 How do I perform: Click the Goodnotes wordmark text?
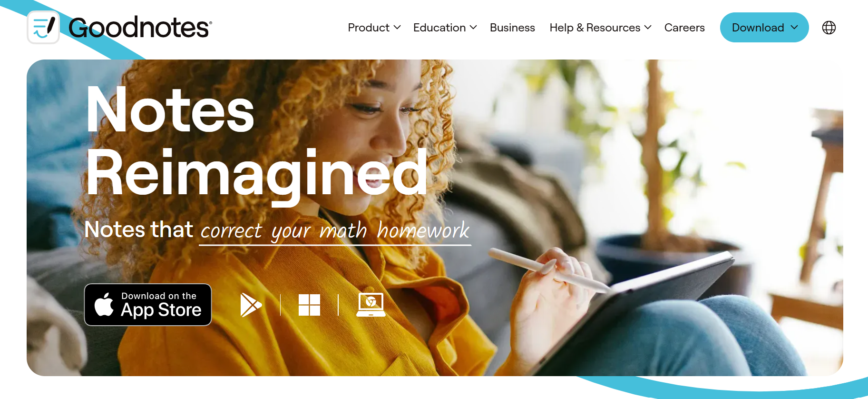point(140,27)
